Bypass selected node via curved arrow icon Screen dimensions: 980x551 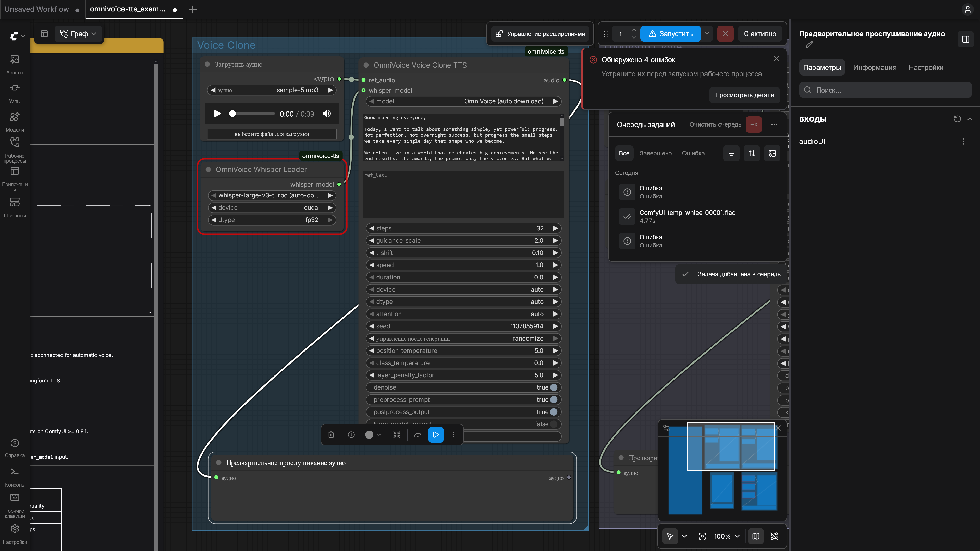click(x=418, y=435)
